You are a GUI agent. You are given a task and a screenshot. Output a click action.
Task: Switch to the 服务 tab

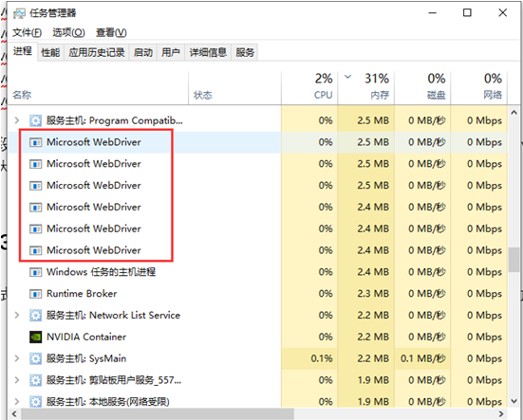coord(245,53)
